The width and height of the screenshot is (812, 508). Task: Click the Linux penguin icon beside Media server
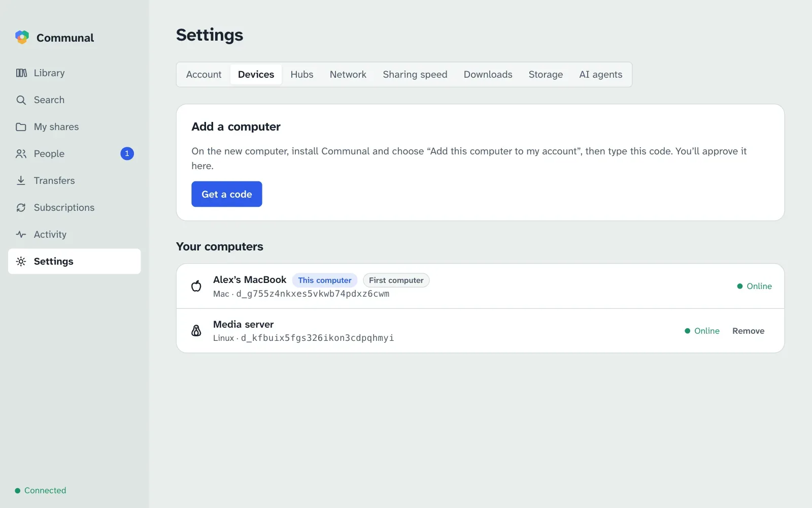click(196, 331)
